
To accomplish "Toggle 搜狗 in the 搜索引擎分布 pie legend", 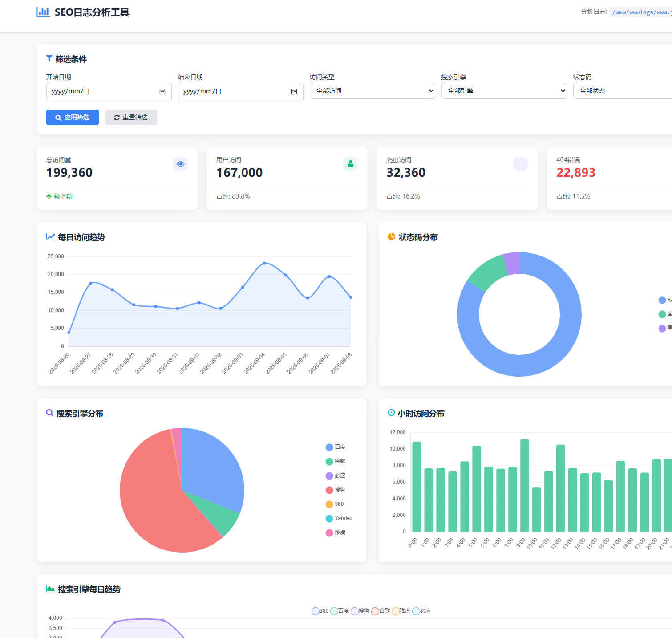I will 336,490.
